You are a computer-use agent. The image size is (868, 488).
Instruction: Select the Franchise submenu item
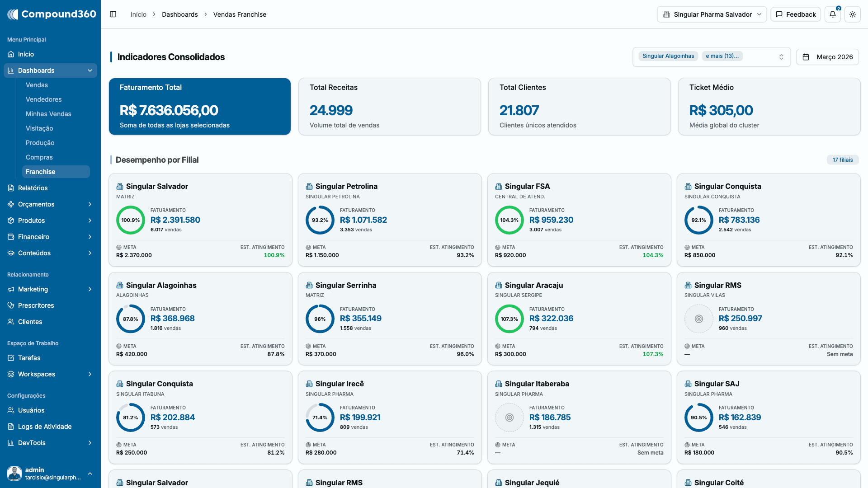[56, 172]
